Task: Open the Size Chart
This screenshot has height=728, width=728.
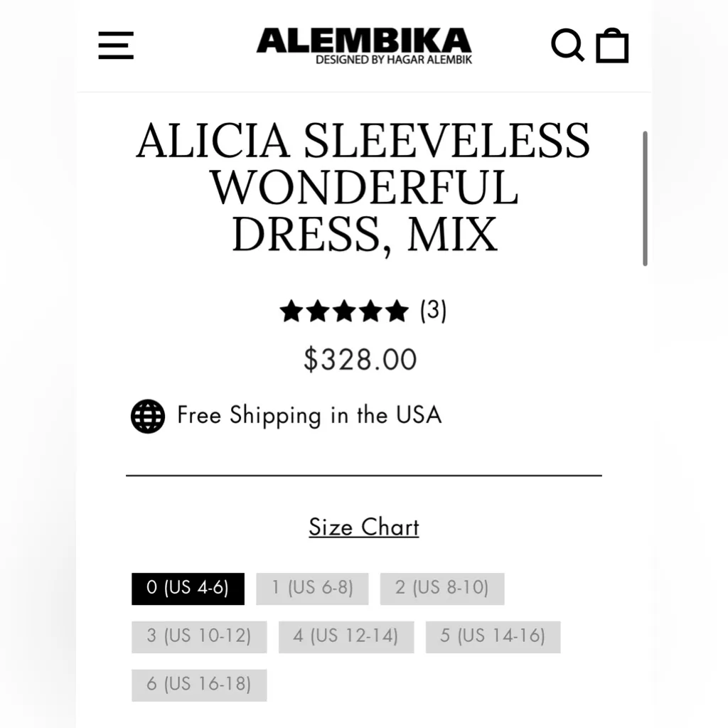Action: coord(363,528)
